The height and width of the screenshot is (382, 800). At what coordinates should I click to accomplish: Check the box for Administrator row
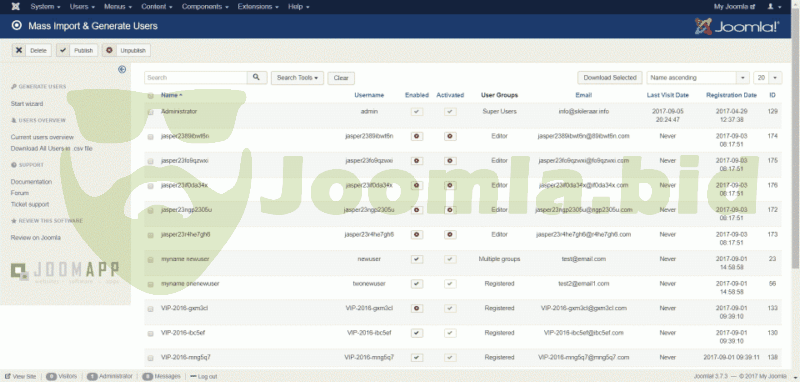[151, 112]
